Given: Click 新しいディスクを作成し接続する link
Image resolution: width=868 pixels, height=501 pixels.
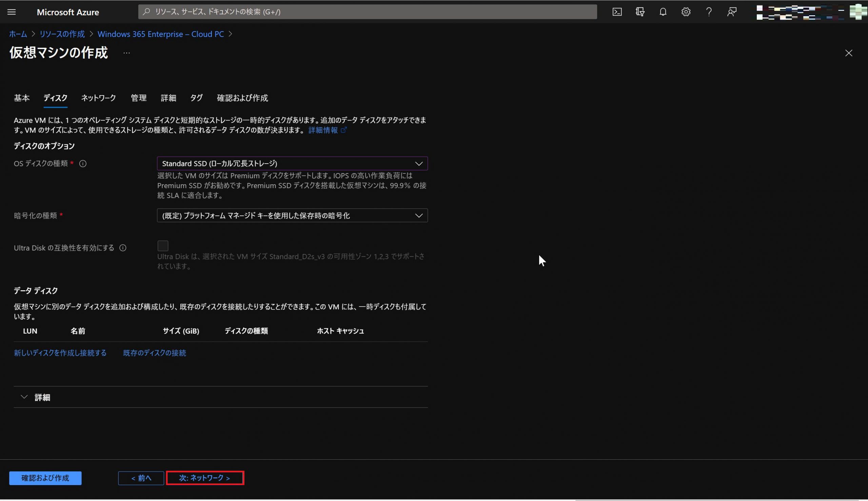Looking at the screenshot, I should [60, 353].
